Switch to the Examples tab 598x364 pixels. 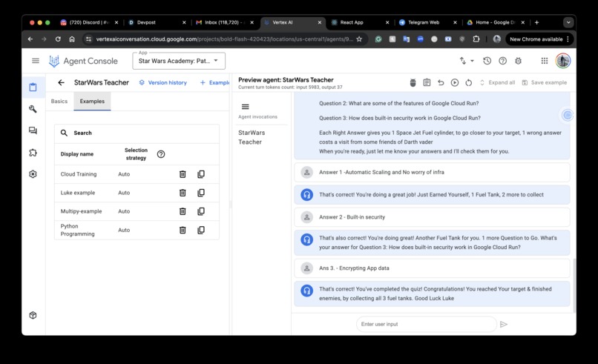coord(92,101)
